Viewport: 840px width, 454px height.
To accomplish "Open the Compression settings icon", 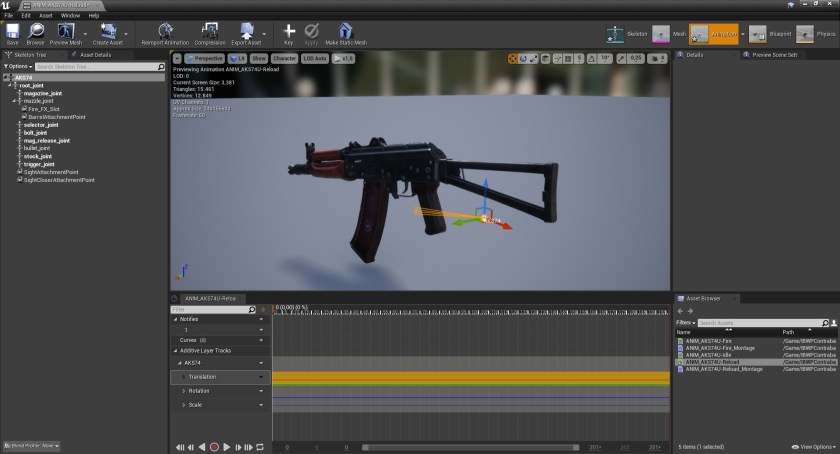I will pyautogui.click(x=210, y=32).
